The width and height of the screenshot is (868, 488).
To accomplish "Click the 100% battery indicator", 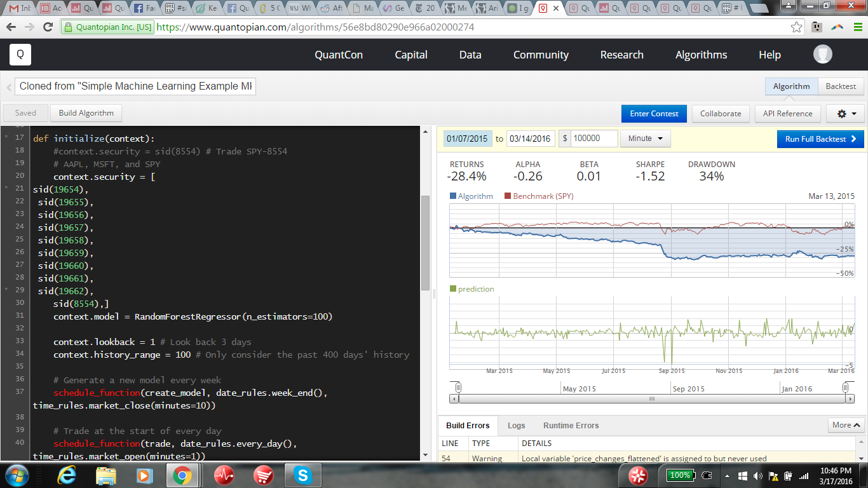I will [x=680, y=475].
